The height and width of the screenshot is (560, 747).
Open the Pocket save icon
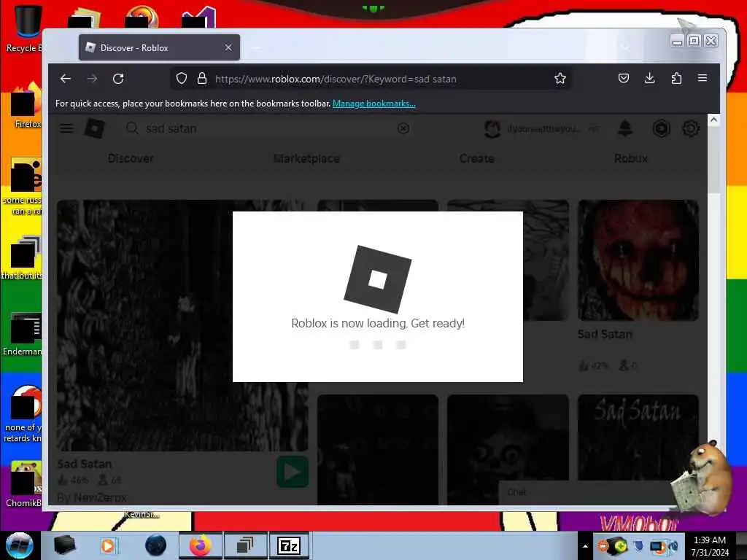coord(624,78)
